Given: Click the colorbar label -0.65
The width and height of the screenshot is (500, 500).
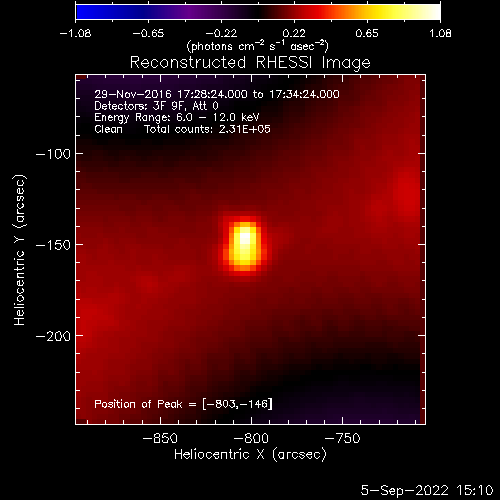Looking at the screenshot, I should coord(148,33).
